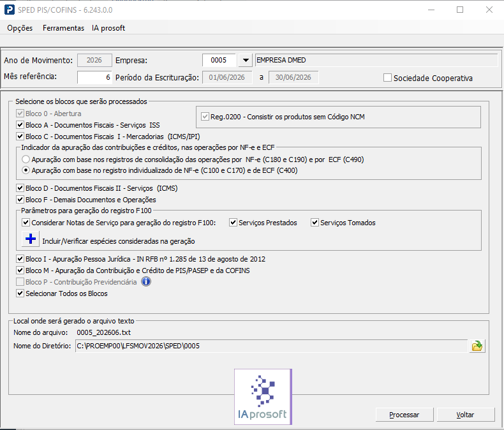Click the IAprosoft logo
This screenshot has width=504, height=430.
point(263,397)
